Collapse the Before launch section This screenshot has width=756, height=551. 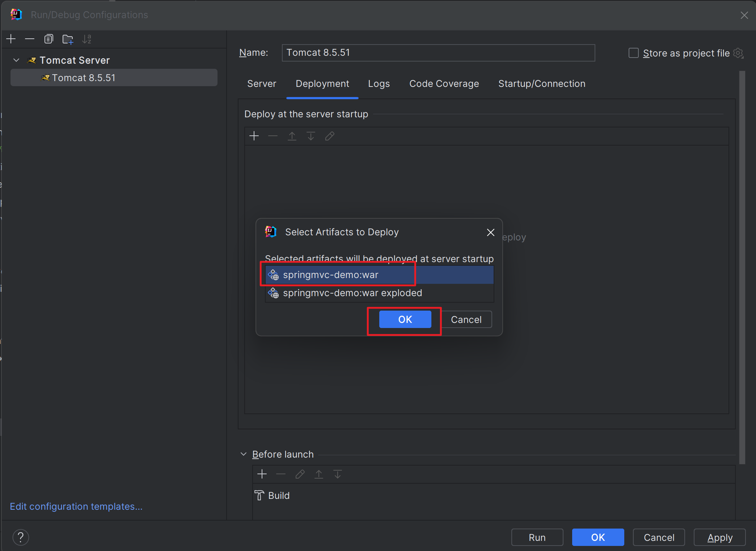(244, 454)
